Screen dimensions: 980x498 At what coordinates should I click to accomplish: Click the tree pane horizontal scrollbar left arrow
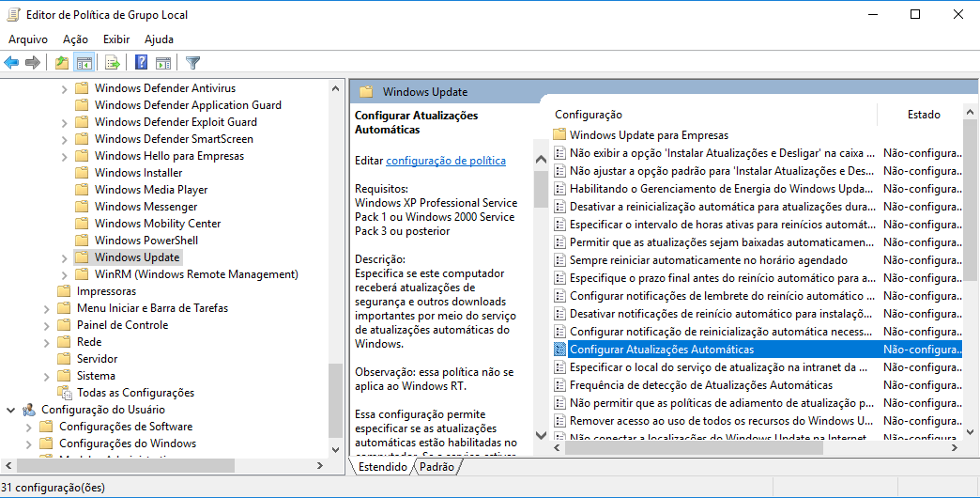coord(8,465)
